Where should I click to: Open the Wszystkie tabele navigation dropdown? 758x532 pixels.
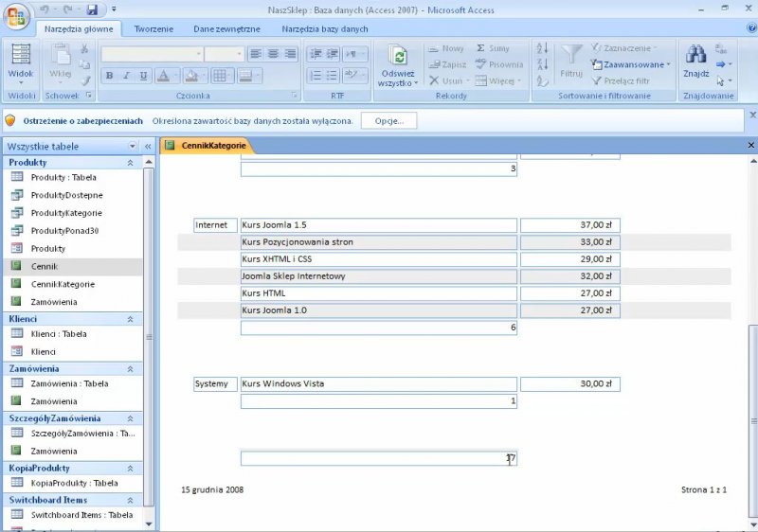pyautogui.click(x=132, y=147)
